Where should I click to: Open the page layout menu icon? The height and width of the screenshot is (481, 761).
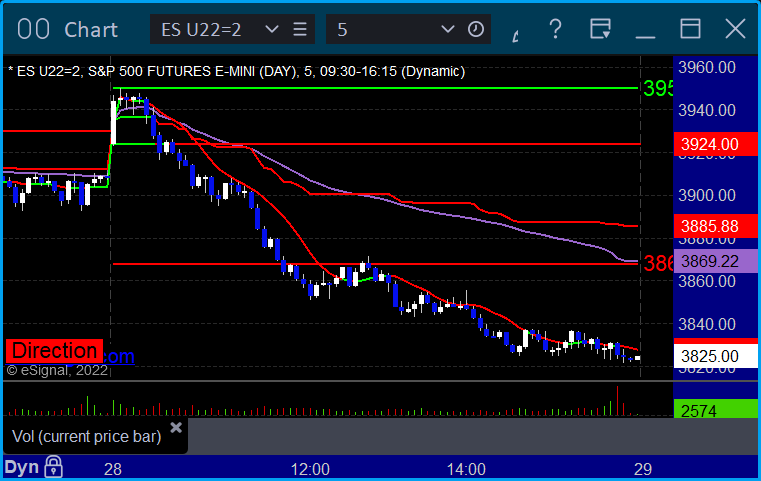[x=600, y=29]
